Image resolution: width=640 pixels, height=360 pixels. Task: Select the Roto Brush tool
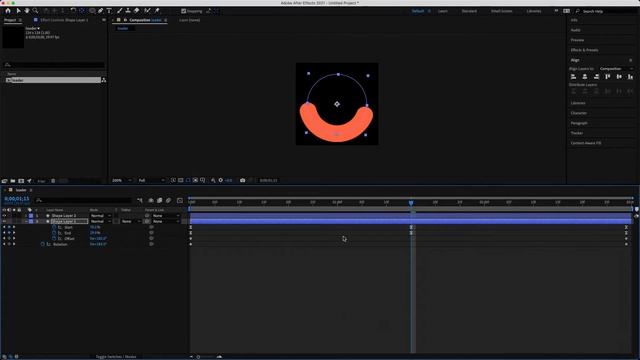(x=147, y=11)
